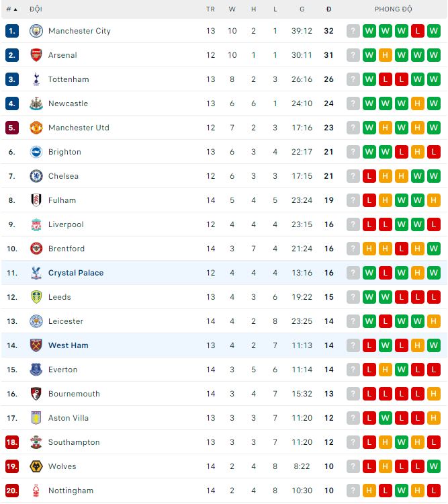Screen dimensions: 448x504
Task: Click Arsenal's orange H form badge
Action: pos(386,55)
